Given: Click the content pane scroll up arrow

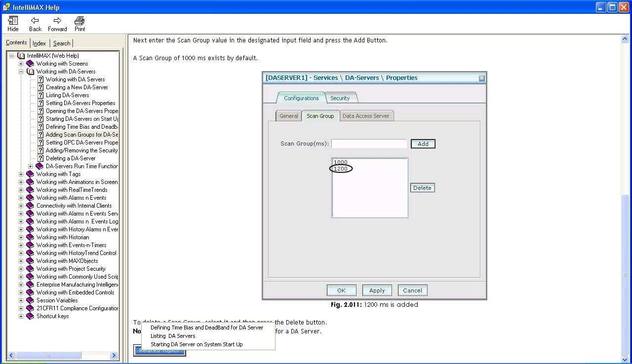Looking at the screenshot, I should (626, 39).
